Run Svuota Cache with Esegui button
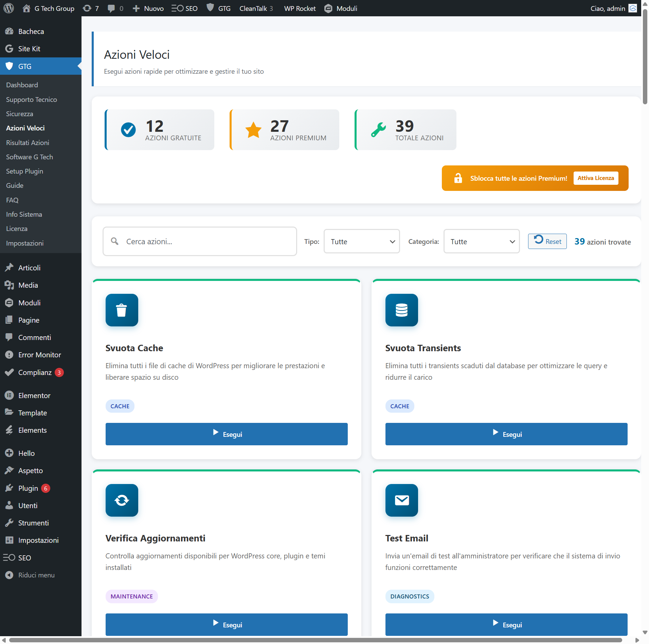The image size is (649, 644). coord(227,434)
